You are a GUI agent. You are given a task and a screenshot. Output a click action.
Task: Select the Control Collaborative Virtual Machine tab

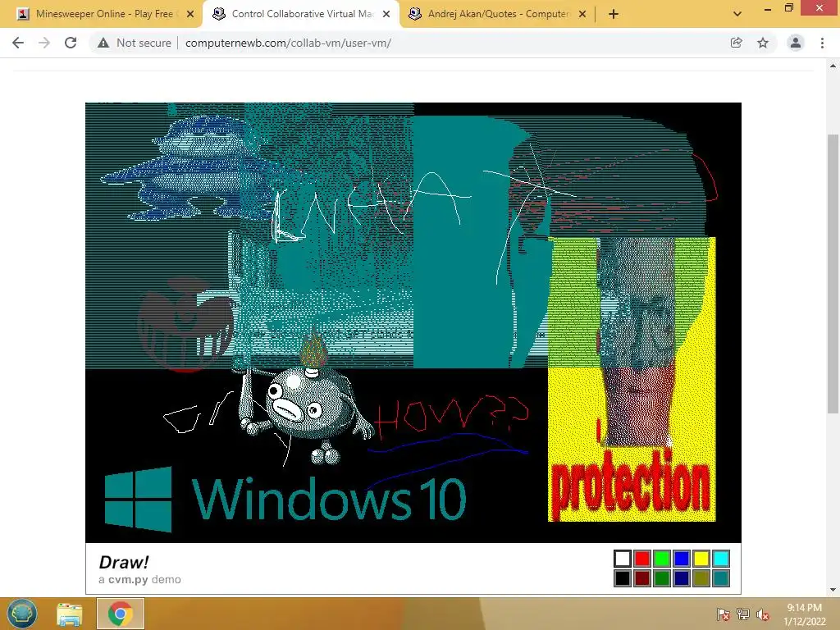pos(300,14)
